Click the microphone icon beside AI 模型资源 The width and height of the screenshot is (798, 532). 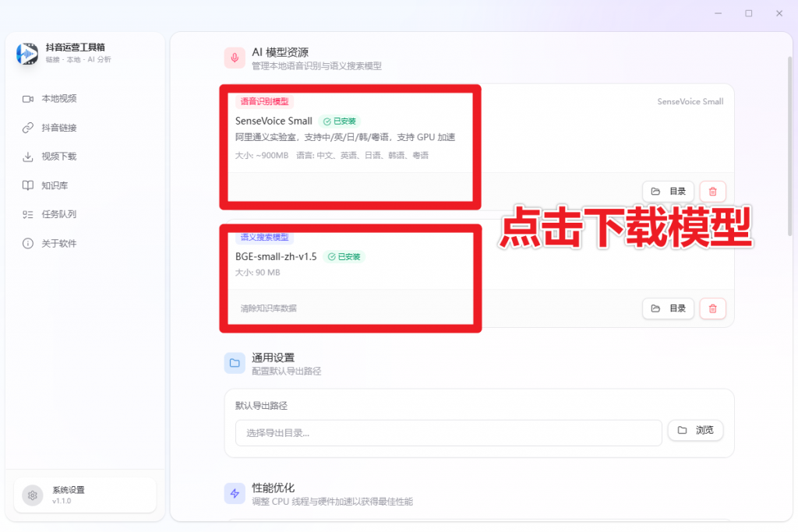click(x=235, y=58)
